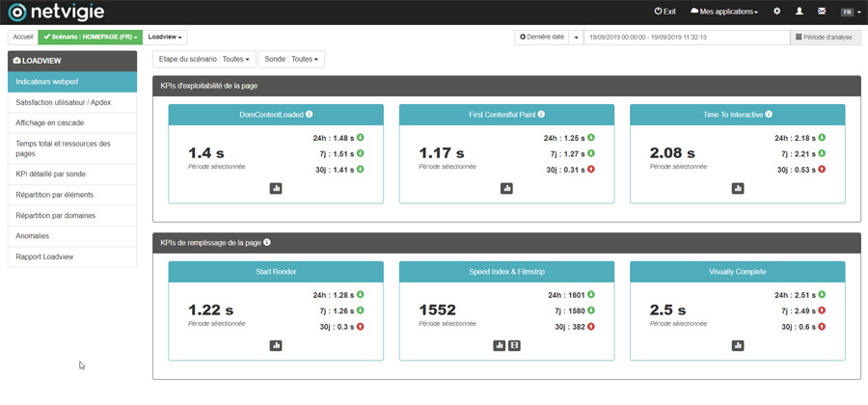The image size is (868, 405).
Task: Open Time To Interactive chart icon
Action: tap(738, 189)
